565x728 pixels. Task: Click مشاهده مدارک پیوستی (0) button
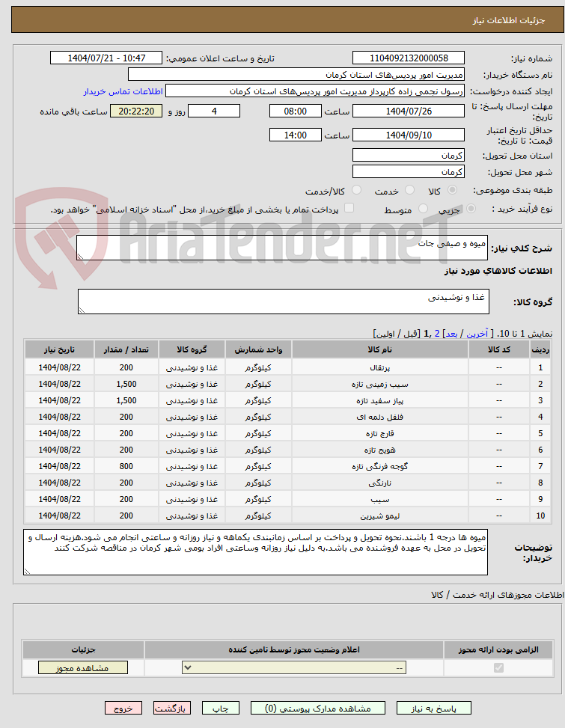(x=317, y=708)
